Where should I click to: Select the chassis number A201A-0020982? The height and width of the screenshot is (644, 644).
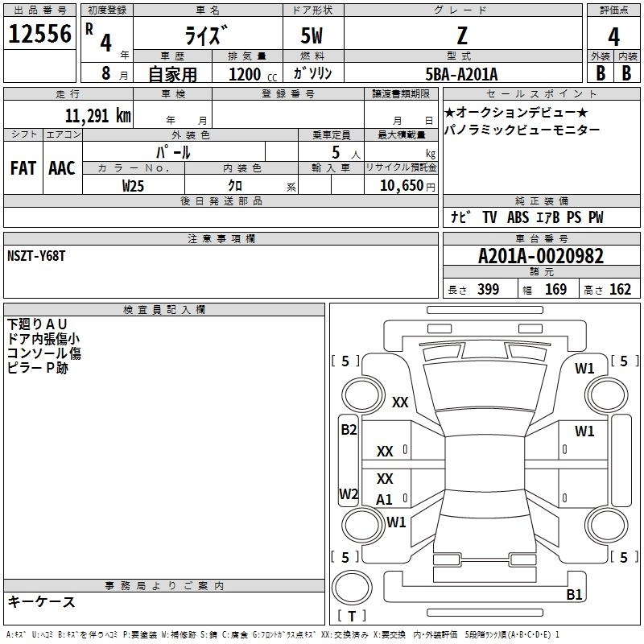pyautogui.click(x=541, y=256)
